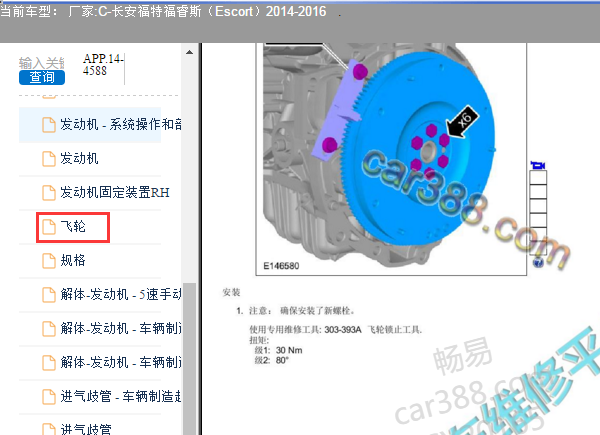Click the document icon beside 发动机 entry

[49, 158]
